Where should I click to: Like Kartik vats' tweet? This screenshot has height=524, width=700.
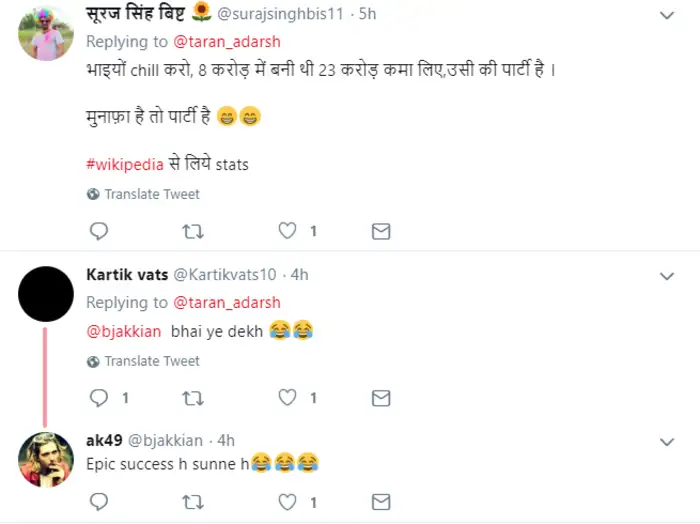pos(288,398)
